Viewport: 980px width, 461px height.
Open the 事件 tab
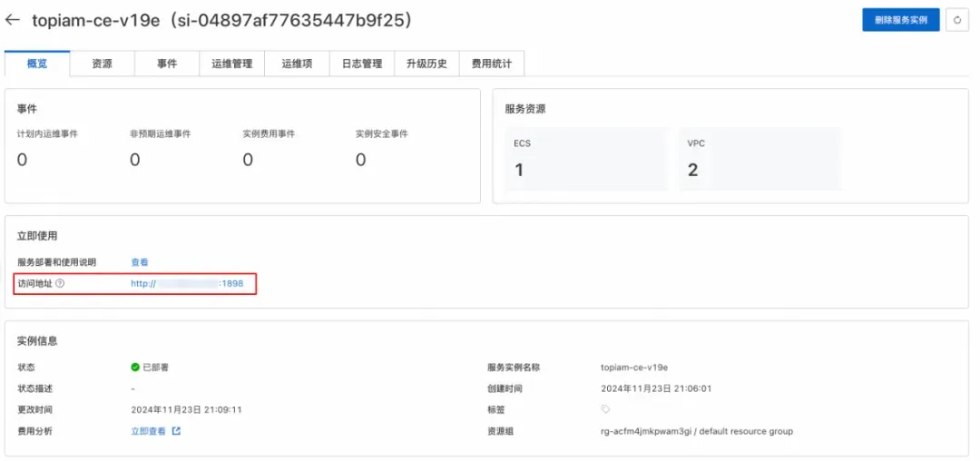[x=167, y=64]
